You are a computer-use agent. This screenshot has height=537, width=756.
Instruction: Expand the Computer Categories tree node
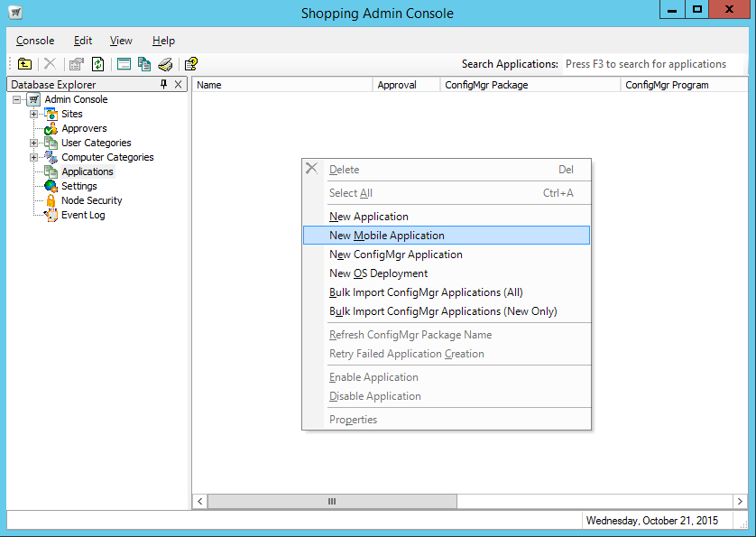pos(33,157)
